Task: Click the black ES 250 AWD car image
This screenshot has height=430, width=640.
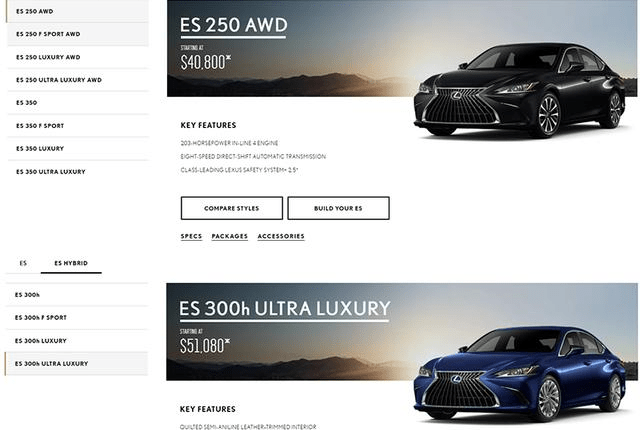Action: 519,91
